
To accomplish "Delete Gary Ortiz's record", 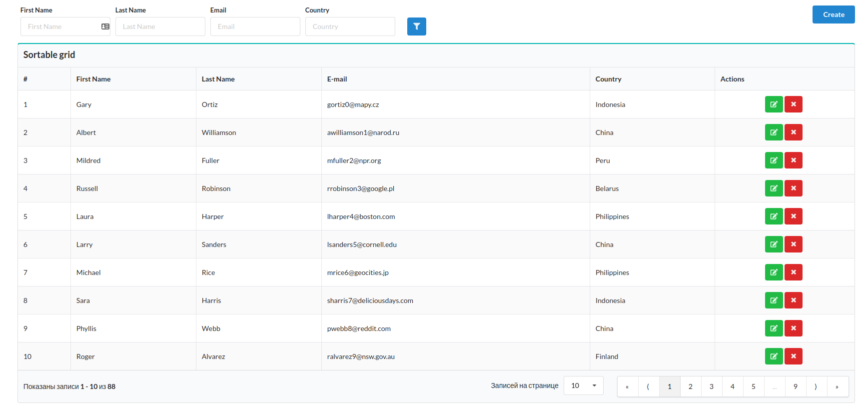I will (x=793, y=104).
